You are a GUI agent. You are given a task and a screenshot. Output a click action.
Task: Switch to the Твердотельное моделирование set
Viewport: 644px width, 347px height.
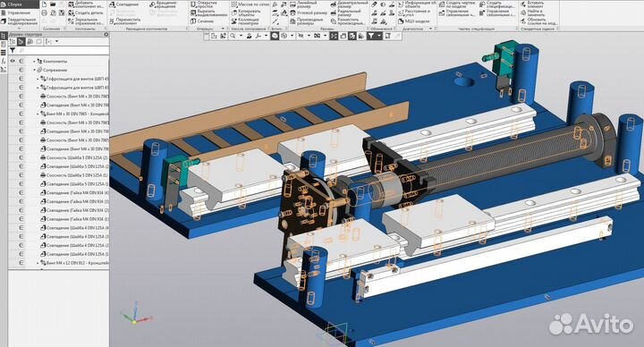[20, 21]
